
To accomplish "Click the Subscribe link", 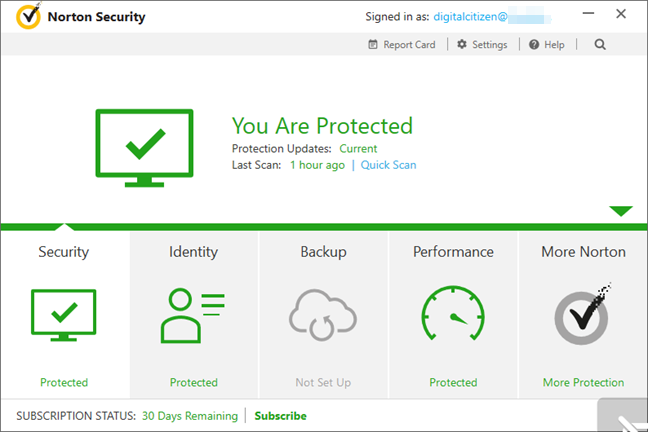I will (x=281, y=416).
